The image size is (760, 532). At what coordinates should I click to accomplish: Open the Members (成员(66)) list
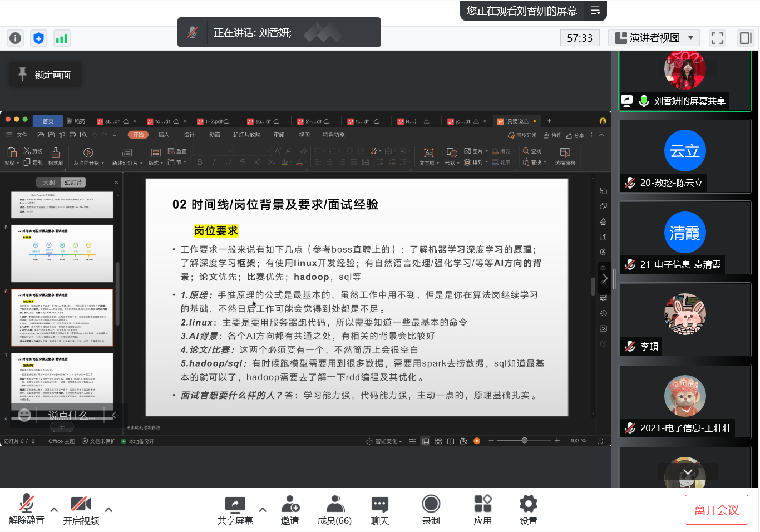(334, 509)
